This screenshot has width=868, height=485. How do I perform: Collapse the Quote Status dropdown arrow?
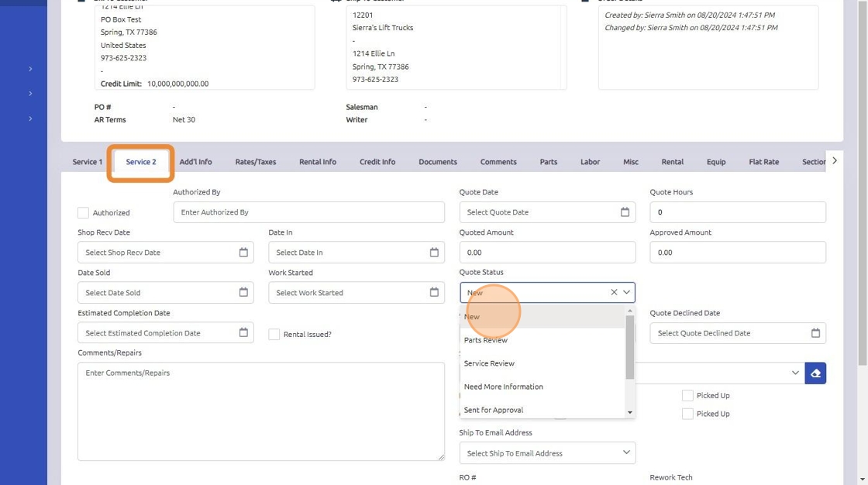click(627, 293)
